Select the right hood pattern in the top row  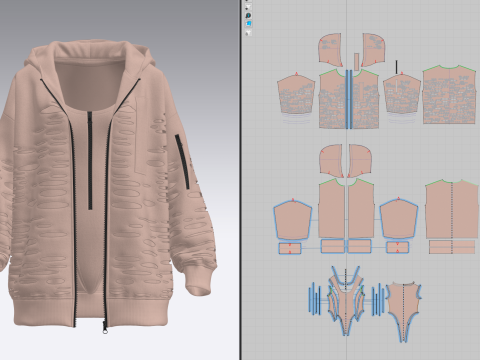[374, 49]
